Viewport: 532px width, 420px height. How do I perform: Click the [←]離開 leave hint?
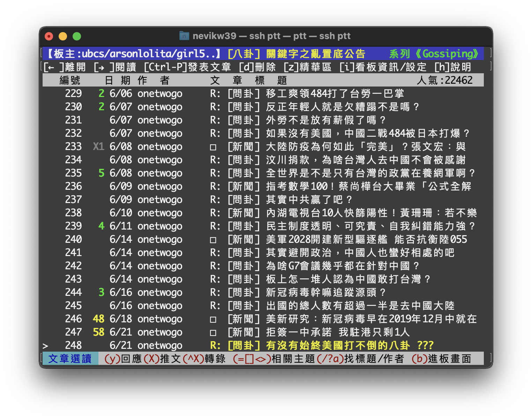pyautogui.click(x=65, y=67)
